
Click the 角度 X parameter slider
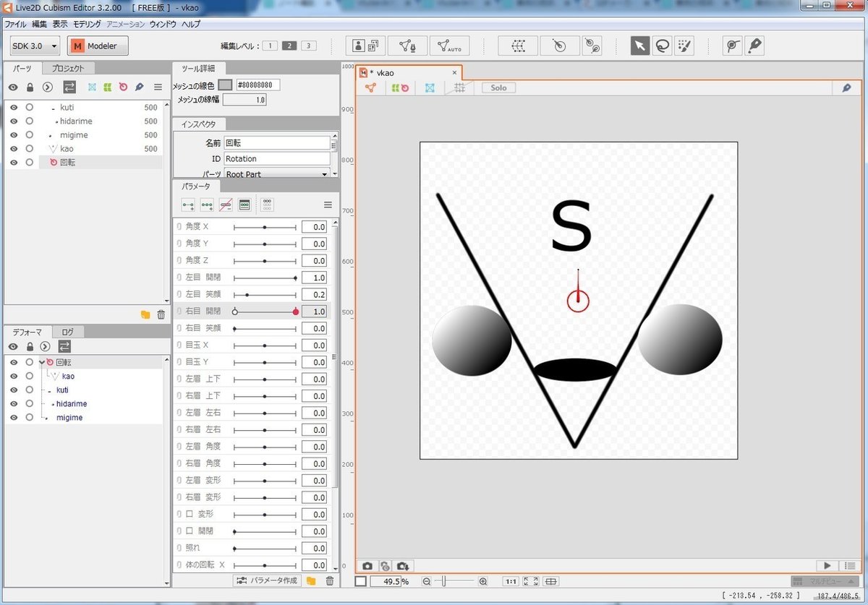[265, 227]
